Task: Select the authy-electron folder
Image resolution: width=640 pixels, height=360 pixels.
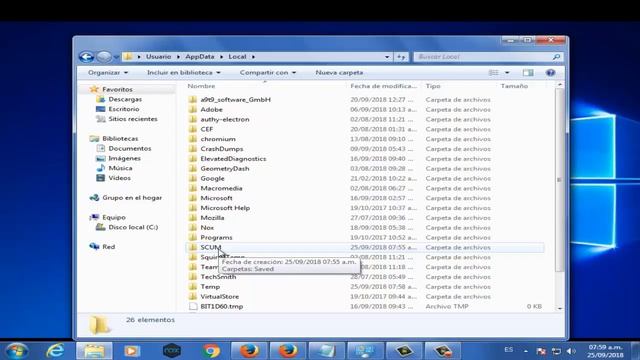Action: tap(224, 119)
